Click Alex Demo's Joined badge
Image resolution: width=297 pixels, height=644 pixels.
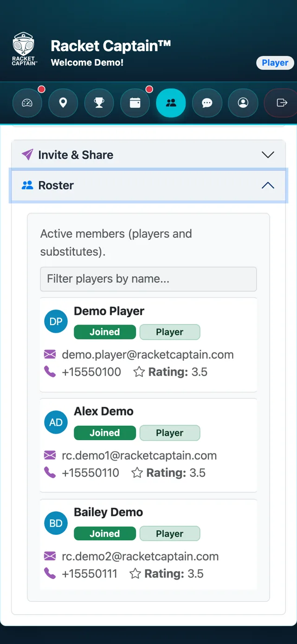coord(105,433)
